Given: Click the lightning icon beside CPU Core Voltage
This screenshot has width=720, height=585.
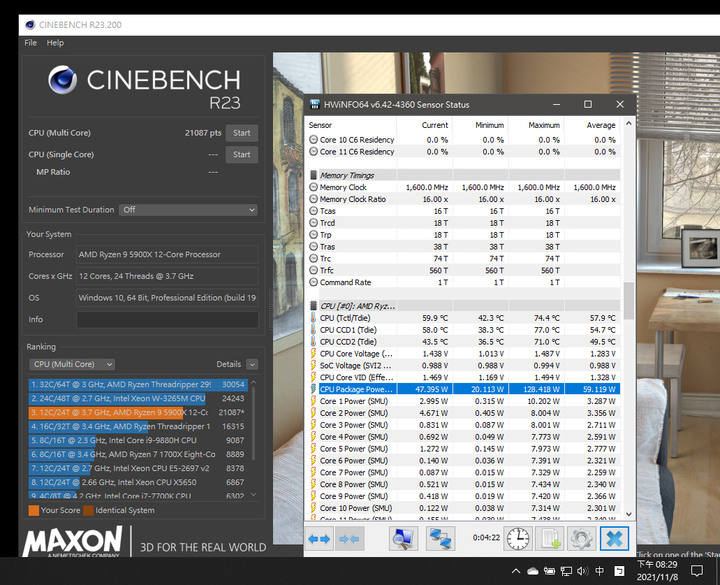Looking at the screenshot, I should tap(313, 354).
